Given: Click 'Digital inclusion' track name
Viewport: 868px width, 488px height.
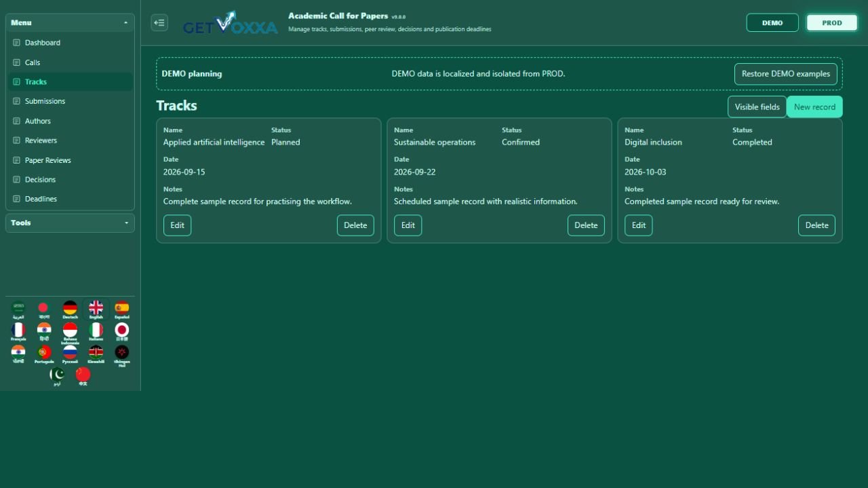Looking at the screenshot, I should coord(653,143).
